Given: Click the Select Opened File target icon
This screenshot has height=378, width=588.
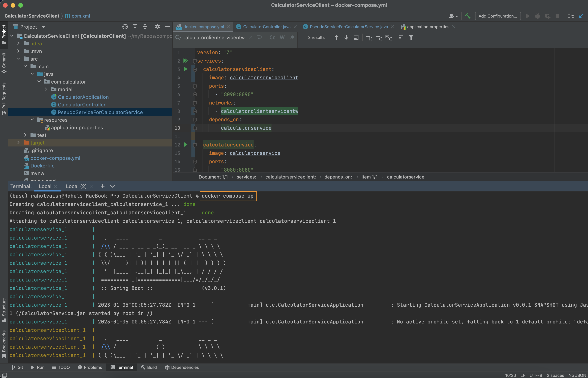Looking at the screenshot, I should tap(125, 27).
